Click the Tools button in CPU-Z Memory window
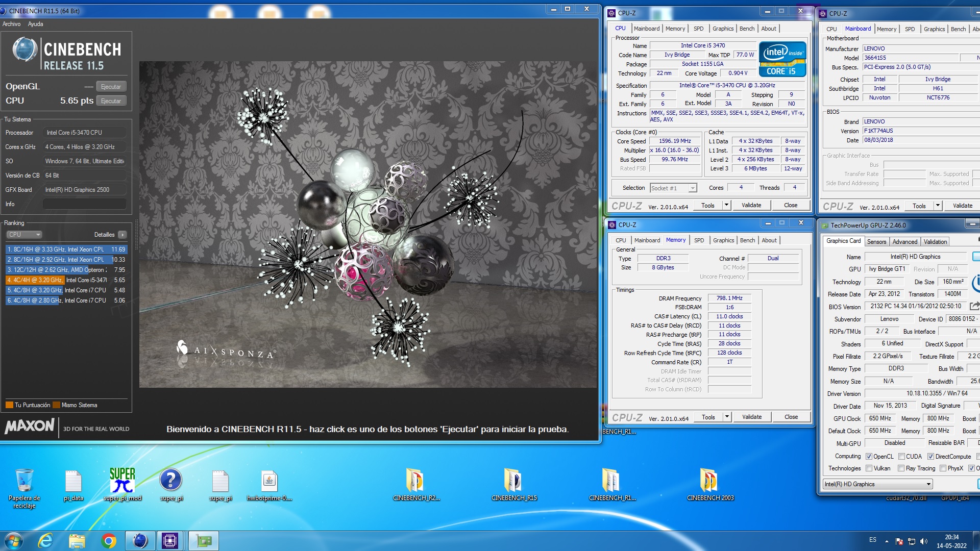The height and width of the screenshot is (551, 980). click(708, 417)
